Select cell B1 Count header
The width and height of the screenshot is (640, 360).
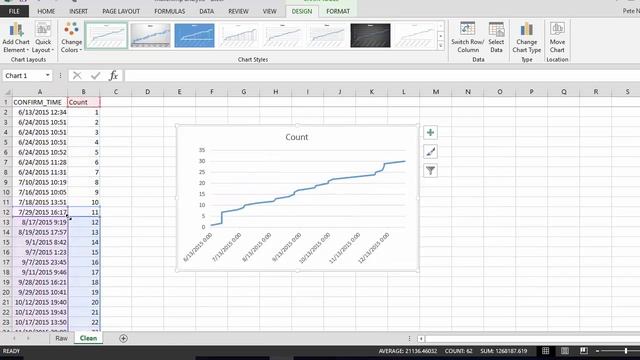[84, 102]
